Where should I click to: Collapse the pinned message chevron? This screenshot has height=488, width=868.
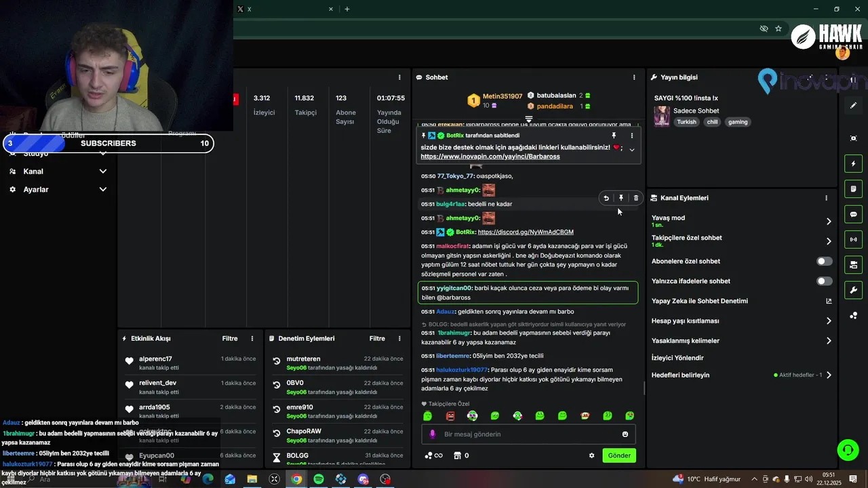click(632, 150)
